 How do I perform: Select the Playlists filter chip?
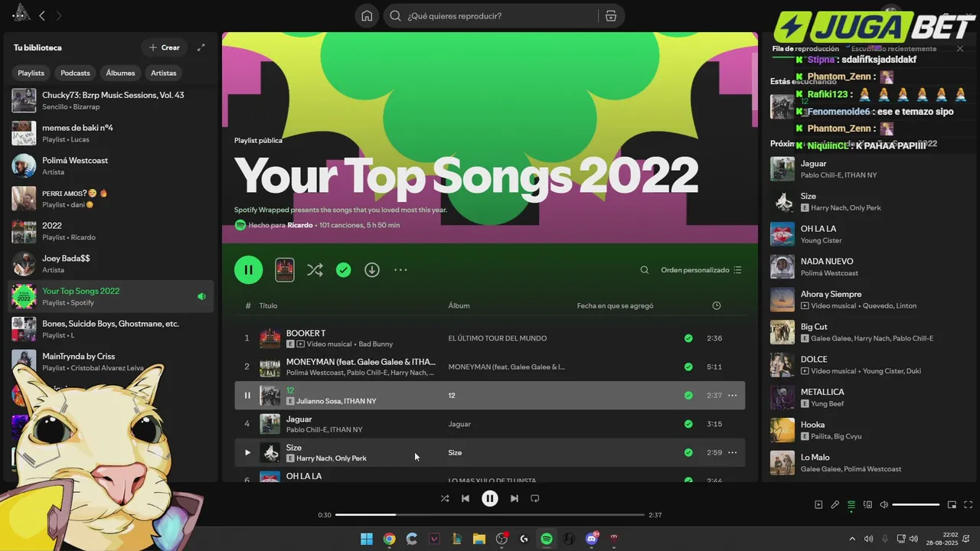tap(31, 73)
